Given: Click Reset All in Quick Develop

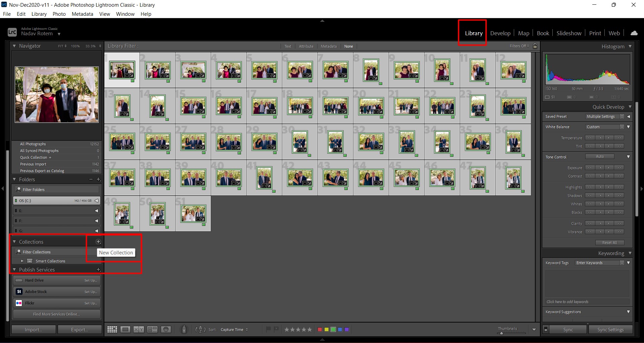Looking at the screenshot, I should click(609, 243).
